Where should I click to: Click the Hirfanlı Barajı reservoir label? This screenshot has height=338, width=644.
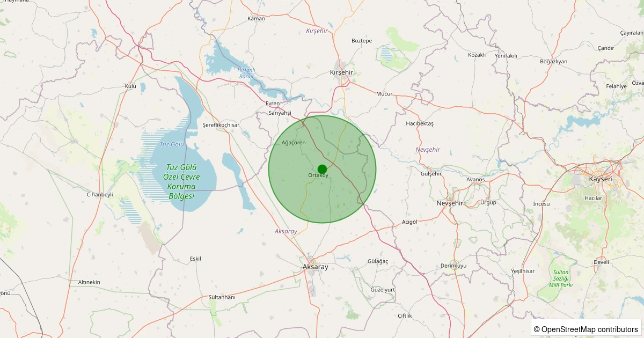246,74
